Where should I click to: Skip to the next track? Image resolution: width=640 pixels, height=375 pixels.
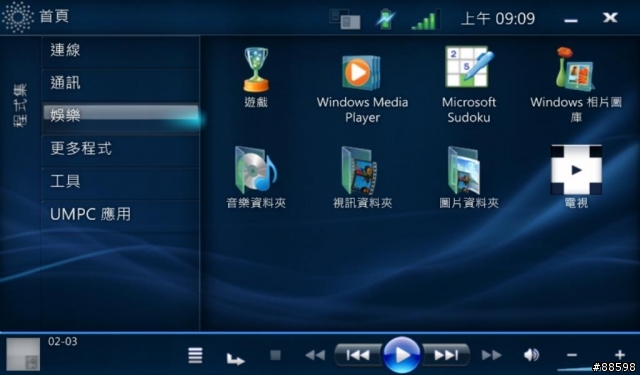point(446,355)
